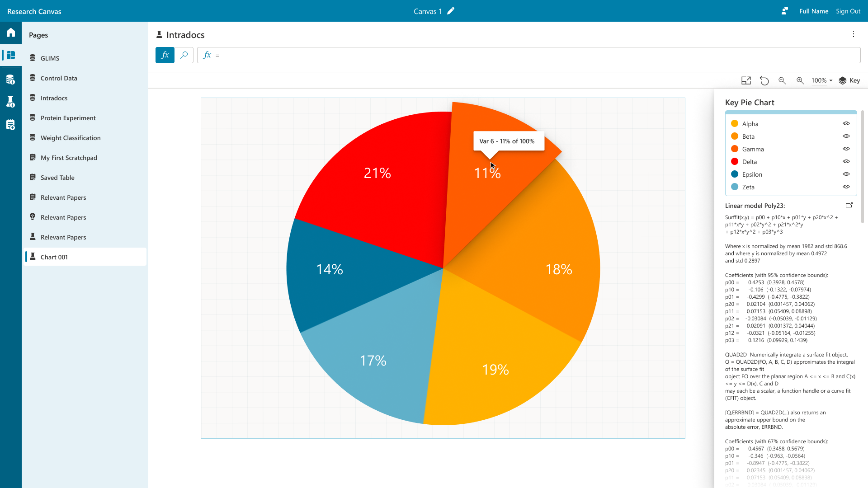Viewport: 868px width, 488px height.
Task: Open the 100% zoom level dropdown
Action: [x=822, y=80]
